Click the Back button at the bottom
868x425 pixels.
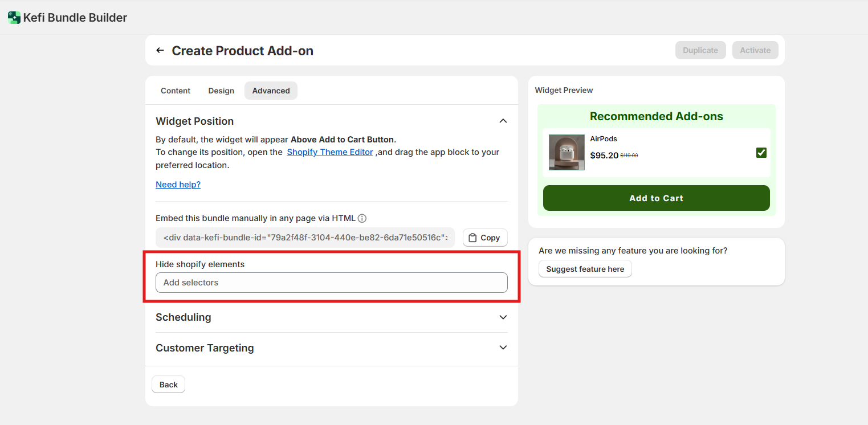168,385
